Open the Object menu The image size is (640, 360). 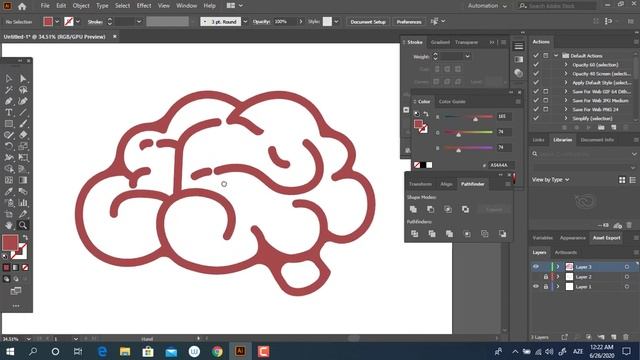coord(81,6)
